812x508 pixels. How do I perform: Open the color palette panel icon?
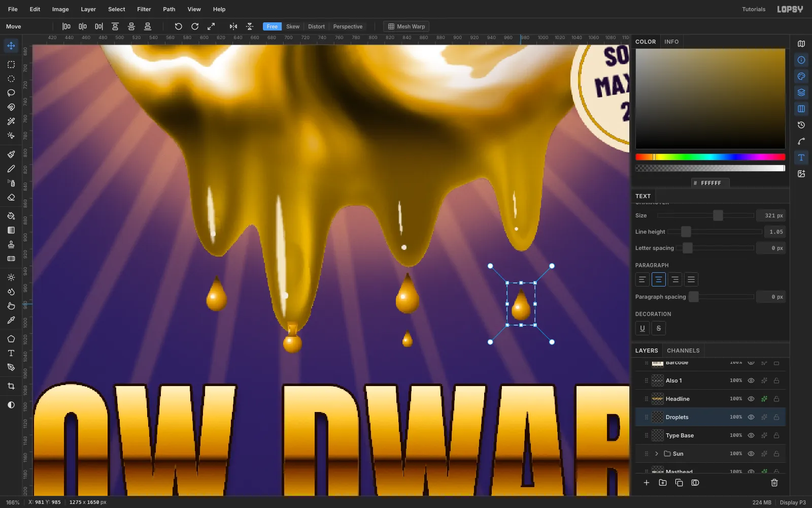(801, 76)
